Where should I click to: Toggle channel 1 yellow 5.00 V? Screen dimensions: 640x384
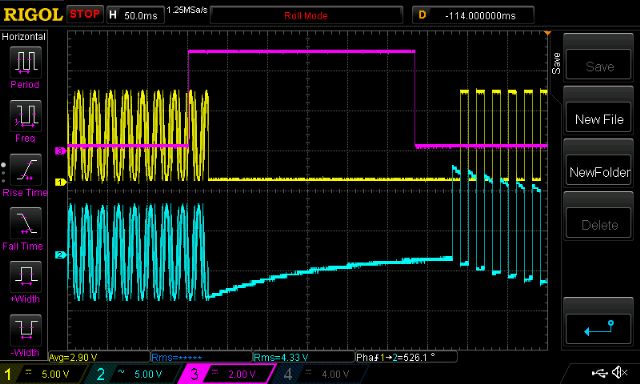pyautogui.click(x=44, y=374)
